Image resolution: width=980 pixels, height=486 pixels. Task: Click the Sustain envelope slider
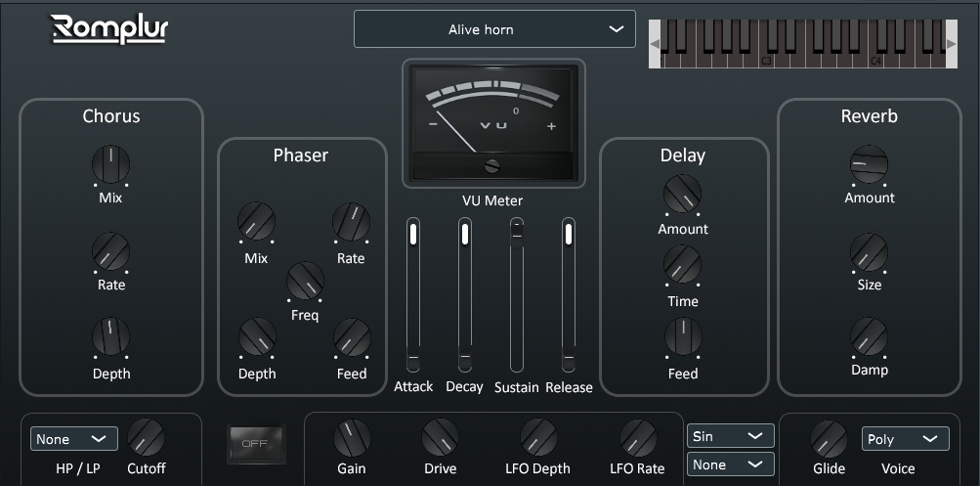pos(517,295)
